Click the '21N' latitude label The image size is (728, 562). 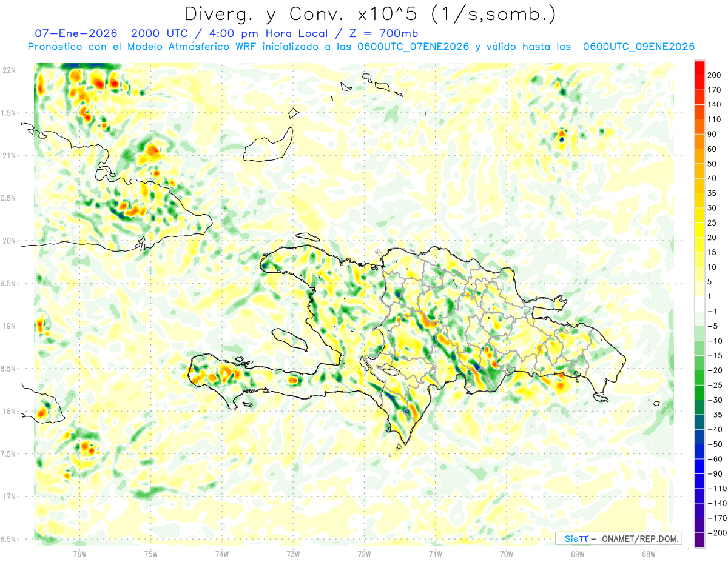coord(9,156)
